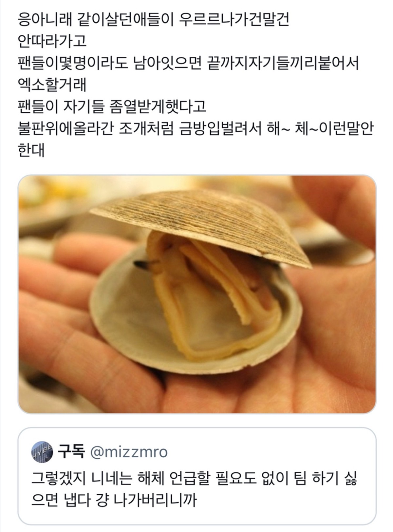Image resolution: width=393 pixels, height=532 pixels.
Task: Click the quoted tweet's profile avatar
Action: click(41, 451)
